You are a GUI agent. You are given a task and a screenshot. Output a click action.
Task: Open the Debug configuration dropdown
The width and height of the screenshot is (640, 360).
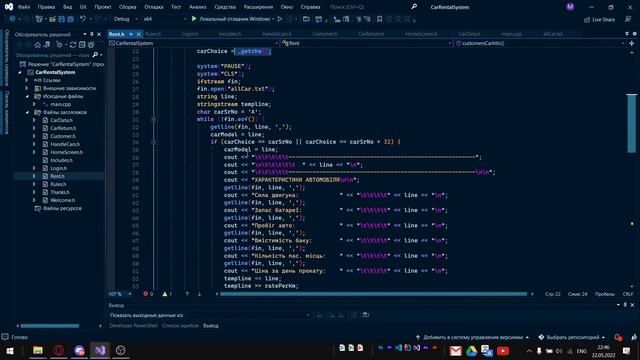[x=126, y=19]
